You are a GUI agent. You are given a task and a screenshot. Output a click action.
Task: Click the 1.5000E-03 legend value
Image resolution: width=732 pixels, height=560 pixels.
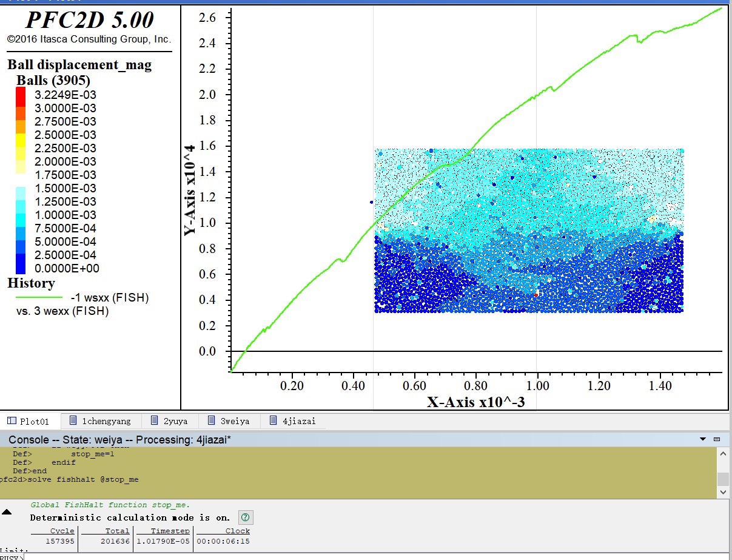coord(65,188)
